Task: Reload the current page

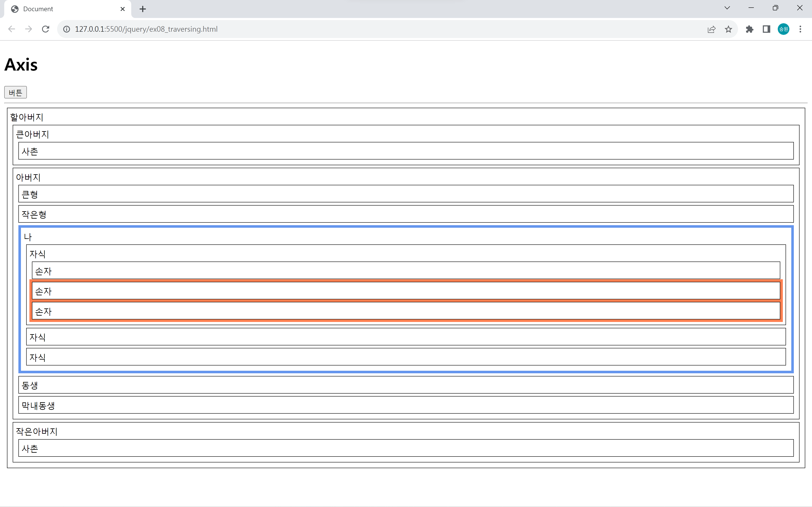Action: [x=46, y=29]
